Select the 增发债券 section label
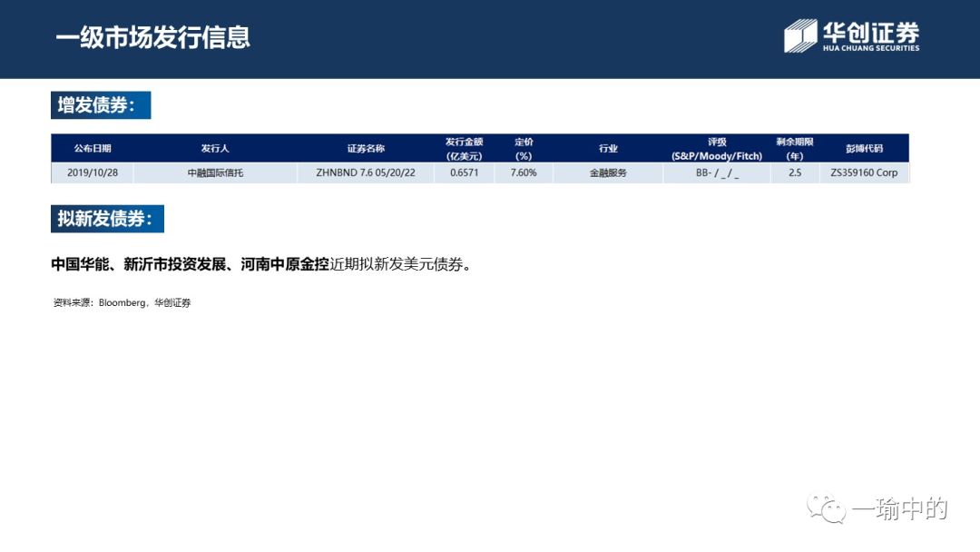The height and width of the screenshot is (552, 980). (x=101, y=105)
